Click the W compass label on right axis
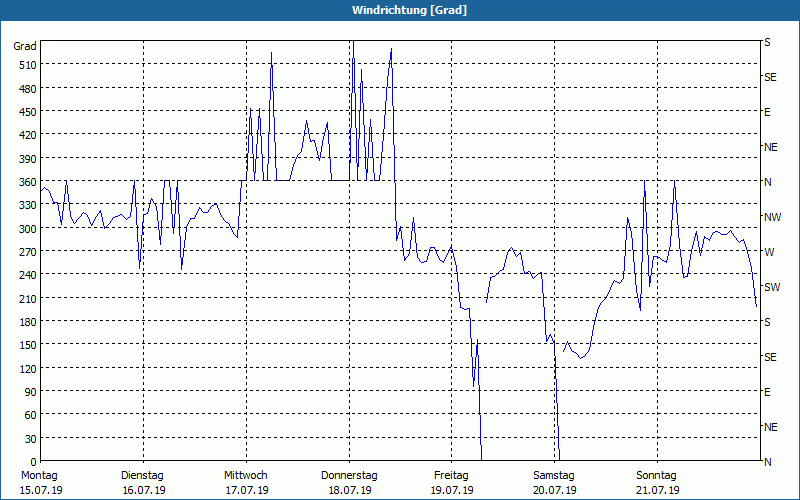The width and height of the screenshot is (800, 500). (769, 252)
